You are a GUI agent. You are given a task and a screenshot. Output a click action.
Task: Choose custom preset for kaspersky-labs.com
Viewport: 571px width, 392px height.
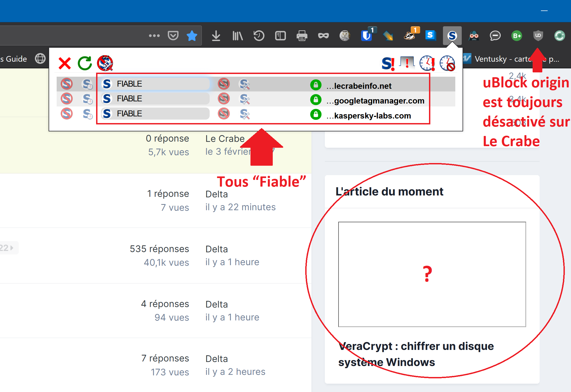pyautogui.click(x=245, y=114)
